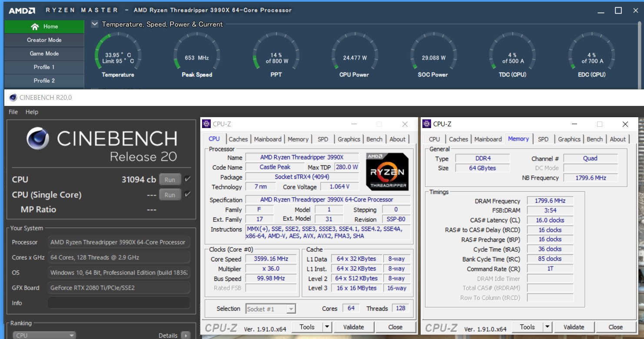
Task: Click the 31094 cb score value
Action: coord(139,179)
